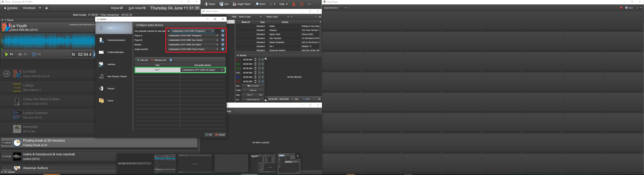Toggle Auto reload in the player
The image size is (644, 175).
[137, 8]
